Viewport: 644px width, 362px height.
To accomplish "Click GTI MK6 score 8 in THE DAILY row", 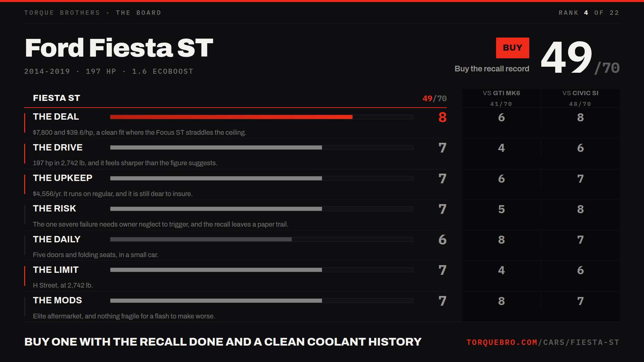I will (x=501, y=240).
